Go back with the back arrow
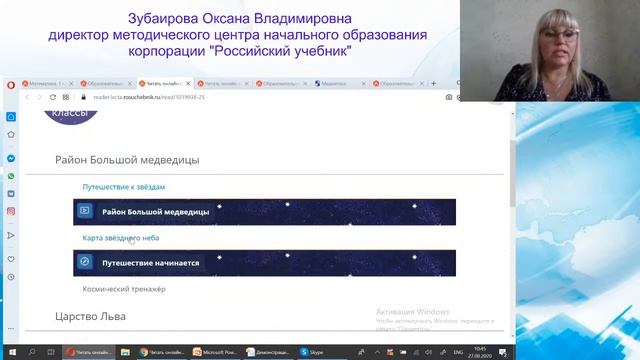Screen dimensions: 640x360 [27, 97]
